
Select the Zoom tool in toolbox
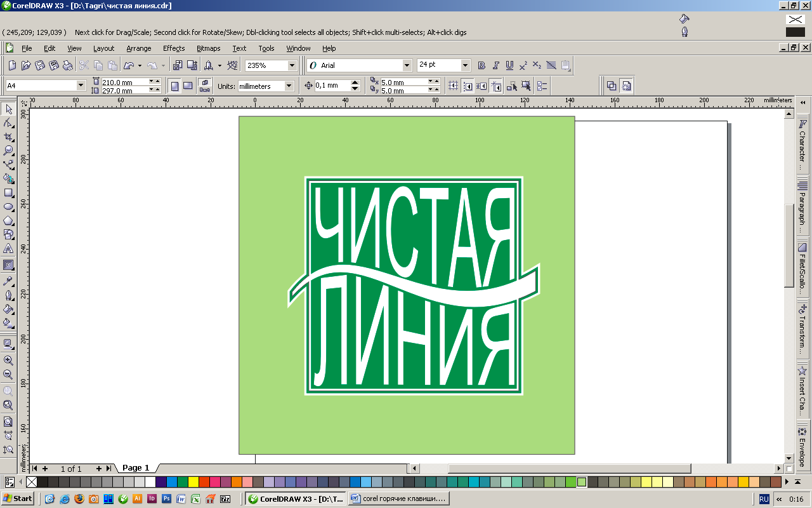[x=9, y=150]
